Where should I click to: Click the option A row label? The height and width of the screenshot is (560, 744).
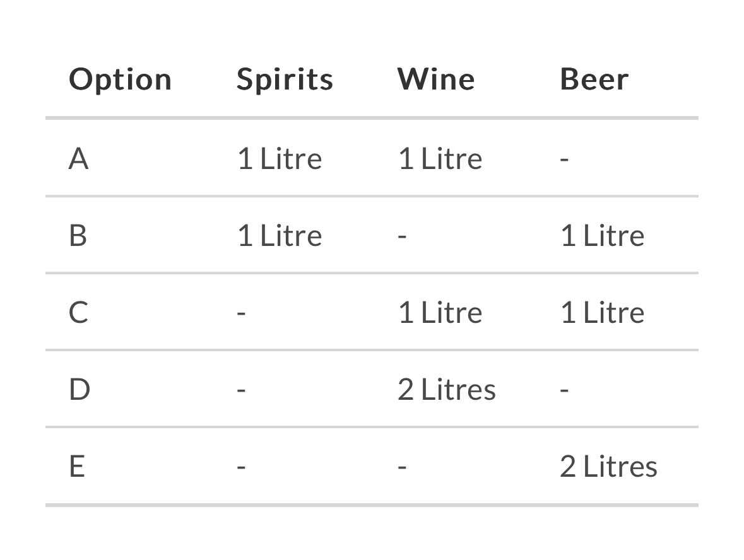click(78, 158)
